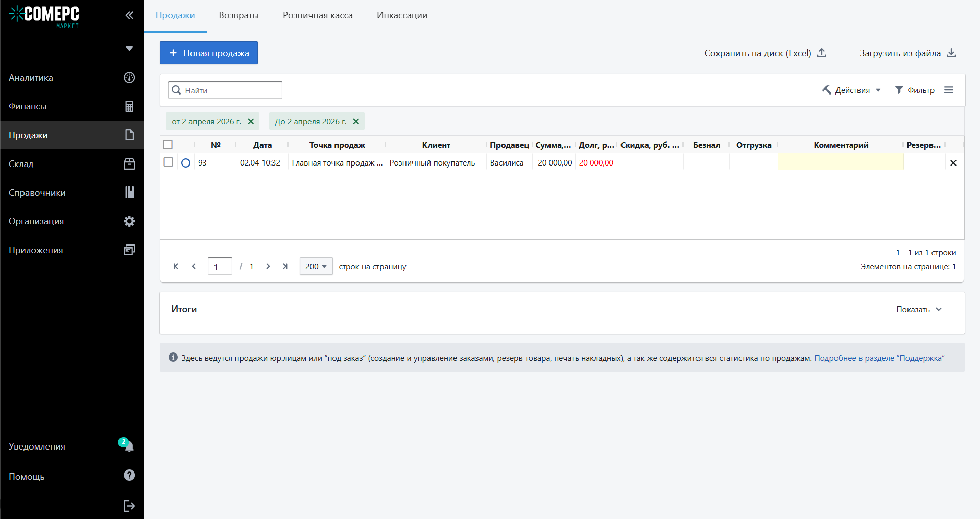Check the checkbox for sale 93
The image size is (980, 519).
click(x=168, y=162)
